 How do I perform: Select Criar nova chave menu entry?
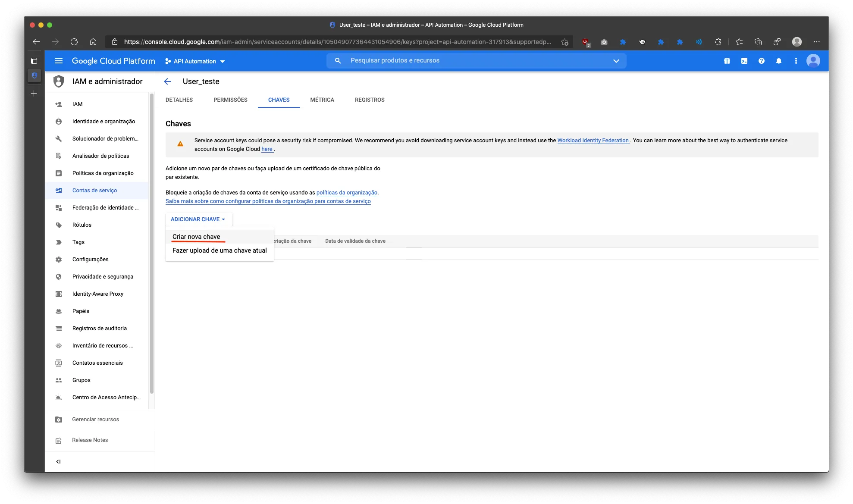tap(220, 237)
